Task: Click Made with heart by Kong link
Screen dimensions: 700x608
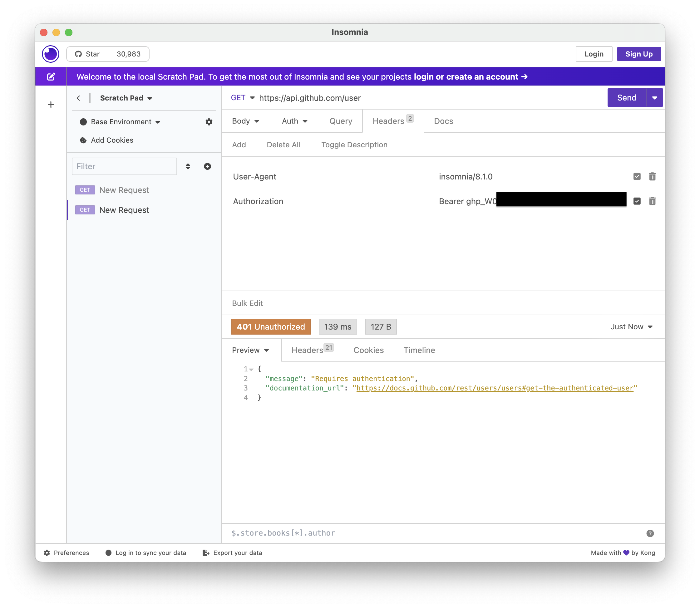Action: [x=623, y=553]
